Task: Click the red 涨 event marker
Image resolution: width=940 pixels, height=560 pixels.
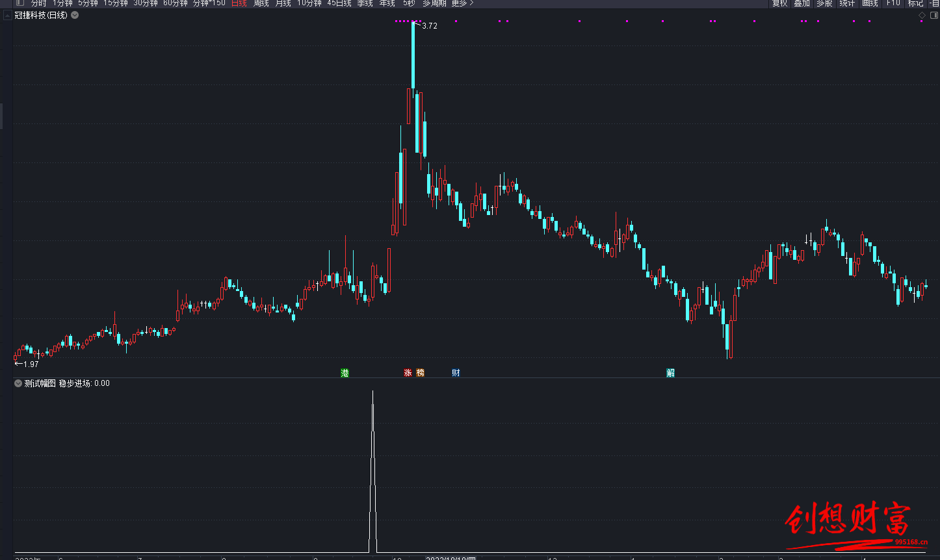Action: pos(408,373)
